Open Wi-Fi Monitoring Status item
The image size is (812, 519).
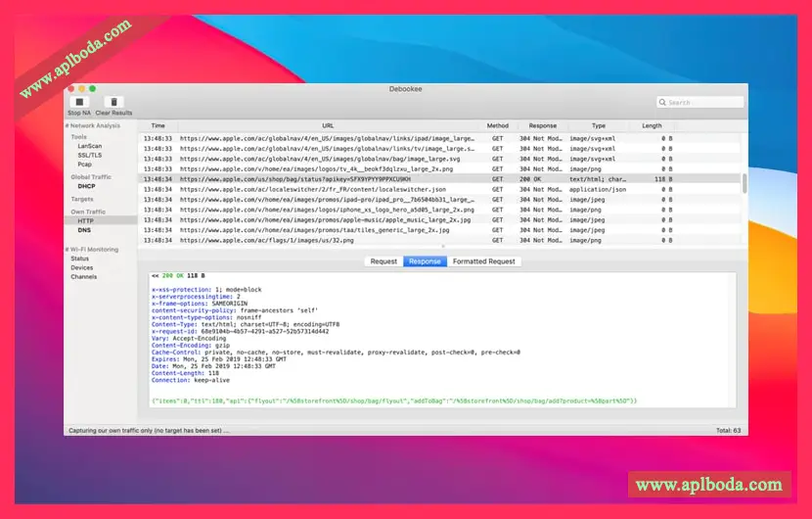point(80,259)
